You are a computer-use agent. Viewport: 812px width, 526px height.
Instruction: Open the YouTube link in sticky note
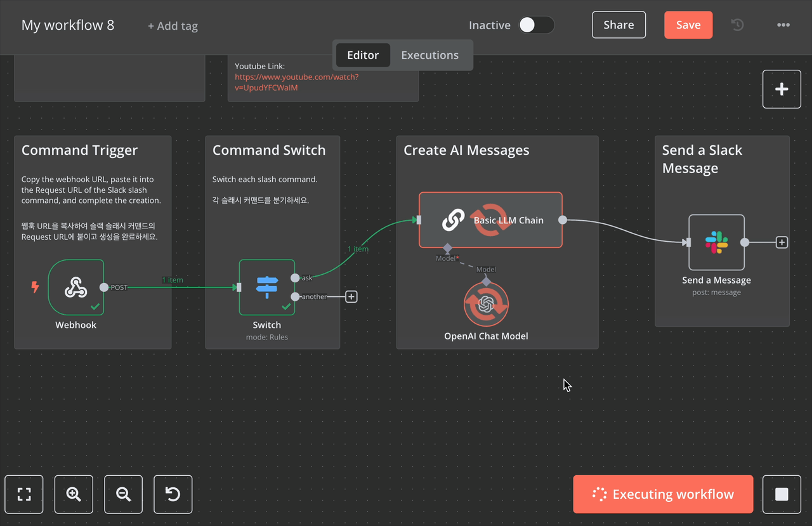[x=296, y=82]
